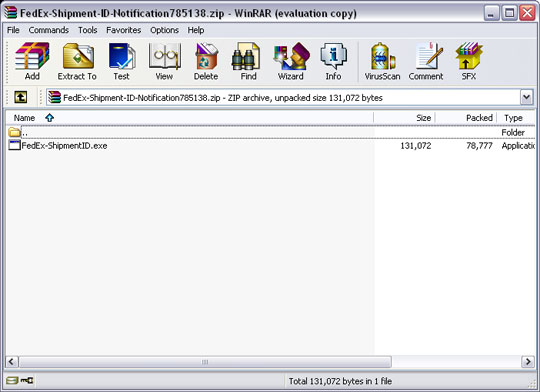
Task: Open the Commands menu
Action: point(49,30)
